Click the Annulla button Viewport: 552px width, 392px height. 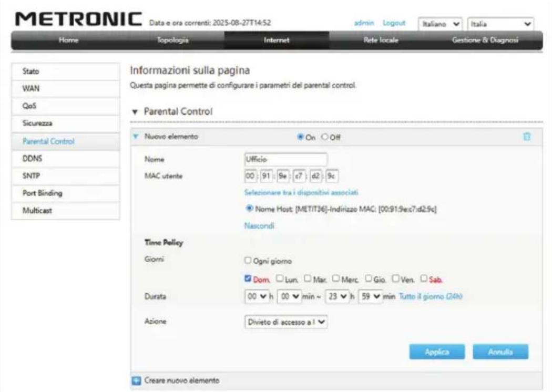coord(500,352)
